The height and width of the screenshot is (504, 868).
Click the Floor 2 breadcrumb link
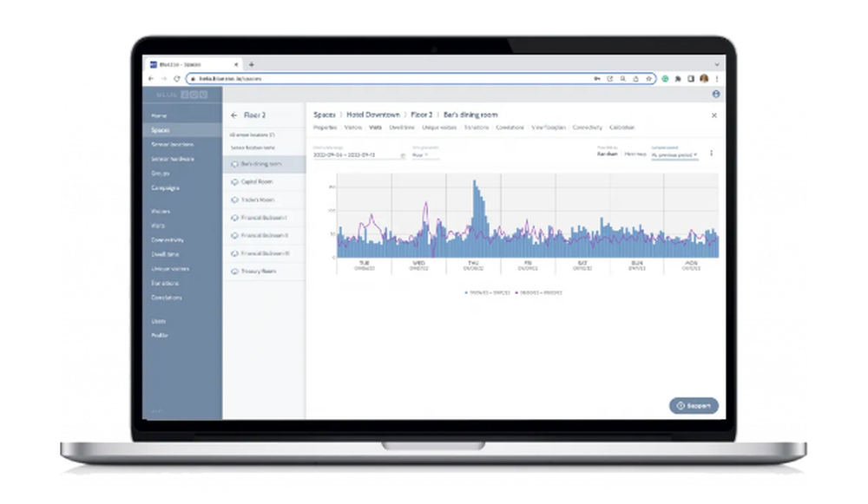pyautogui.click(x=421, y=115)
